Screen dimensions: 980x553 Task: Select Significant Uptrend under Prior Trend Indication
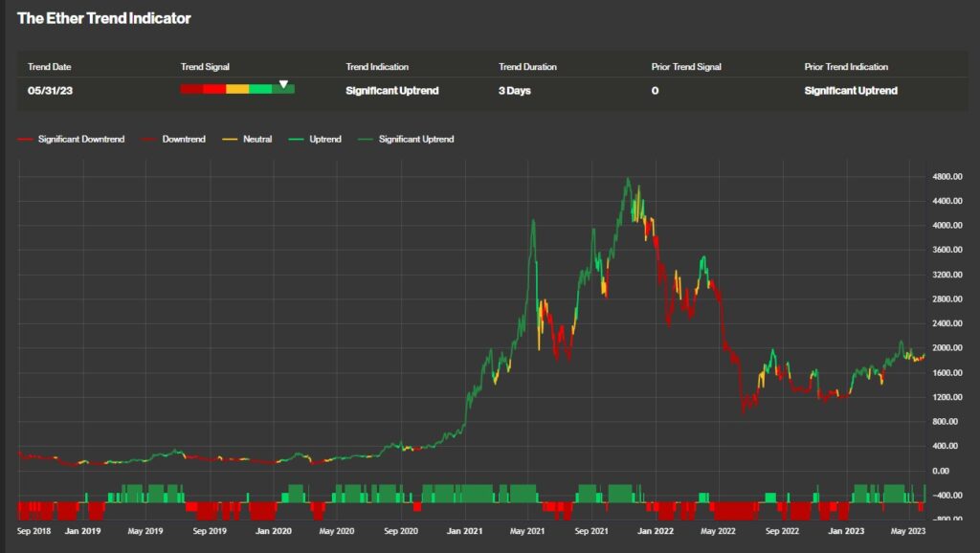pyautogui.click(x=851, y=91)
